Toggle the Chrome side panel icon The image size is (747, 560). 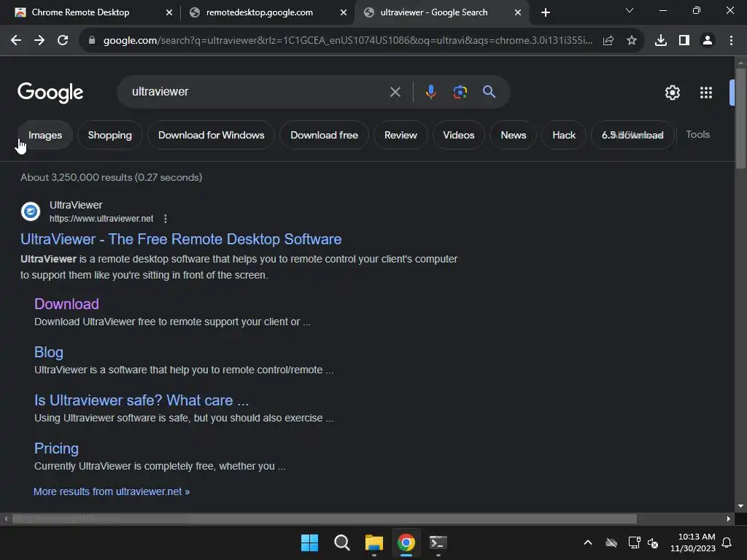click(x=684, y=41)
